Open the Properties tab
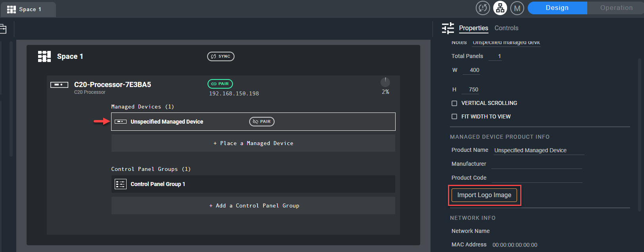644x252 pixels. (x=473, y=28)
